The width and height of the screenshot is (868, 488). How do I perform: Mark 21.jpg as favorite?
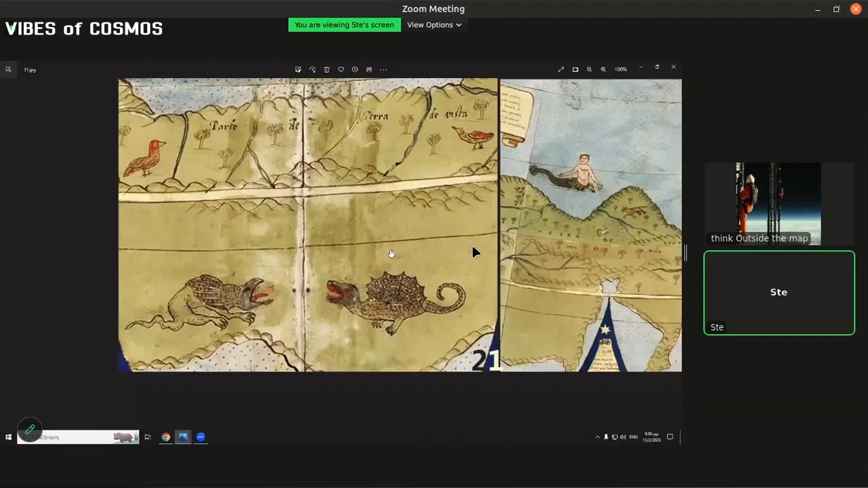click(x=340, y=68)
